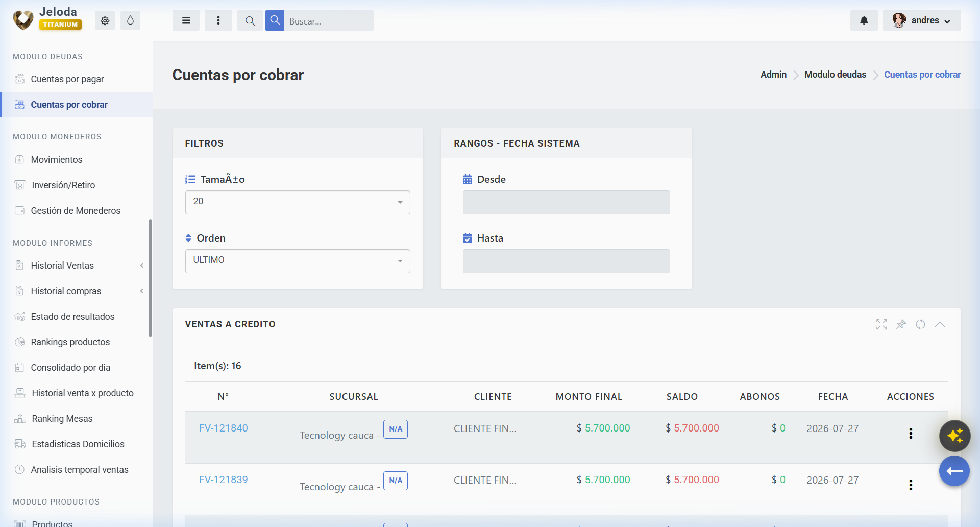Click the Analisis temporal ventas clock icon
The width and height of the screenshot is (980, 527).
19,469
